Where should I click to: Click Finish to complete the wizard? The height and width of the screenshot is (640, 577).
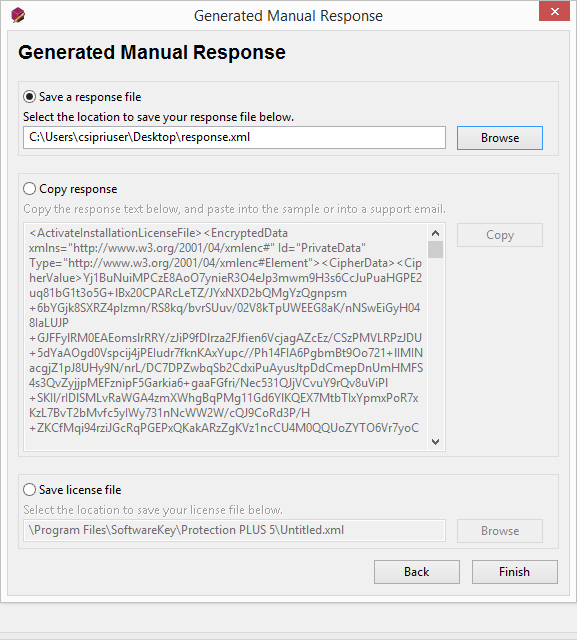point(515,572)
